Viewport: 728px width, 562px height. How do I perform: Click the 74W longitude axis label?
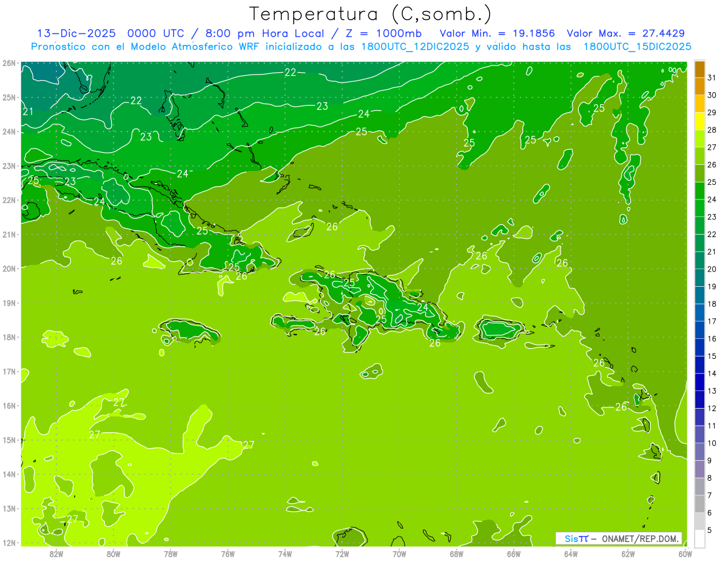tap(285, 554)
